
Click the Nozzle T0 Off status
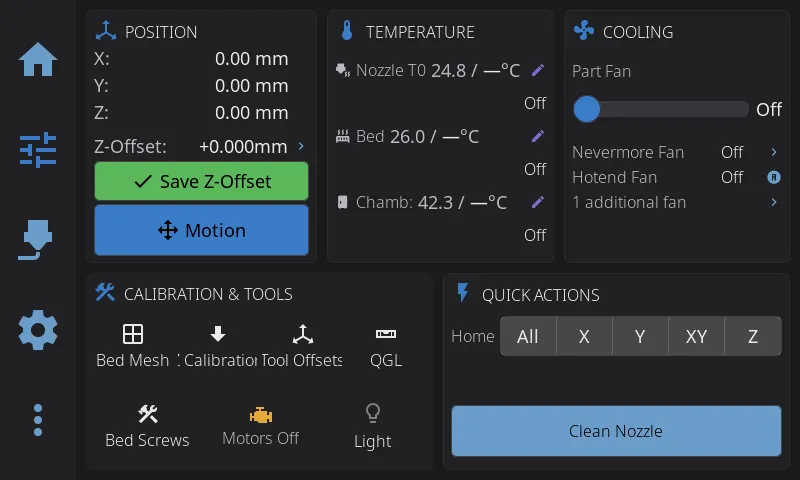(535, 103)
